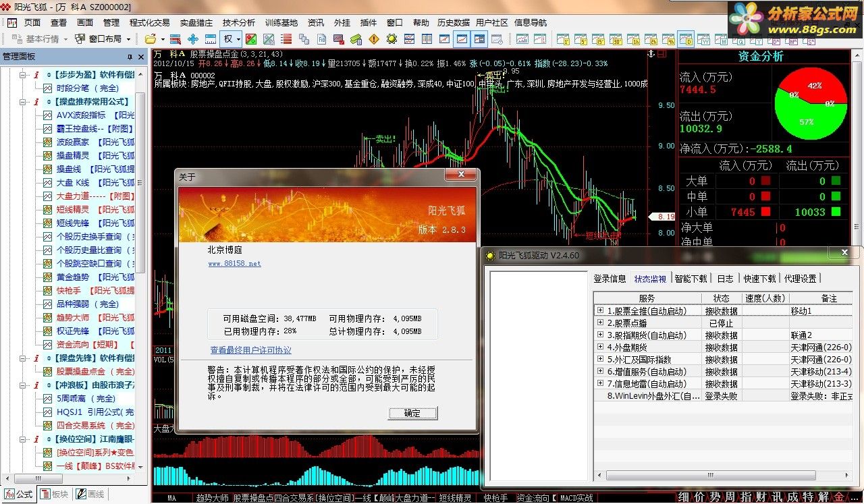The height and width of the screenshot is (504, 864).
Task: Click the blue four-arrow move icon
Action: click(193, 39)
